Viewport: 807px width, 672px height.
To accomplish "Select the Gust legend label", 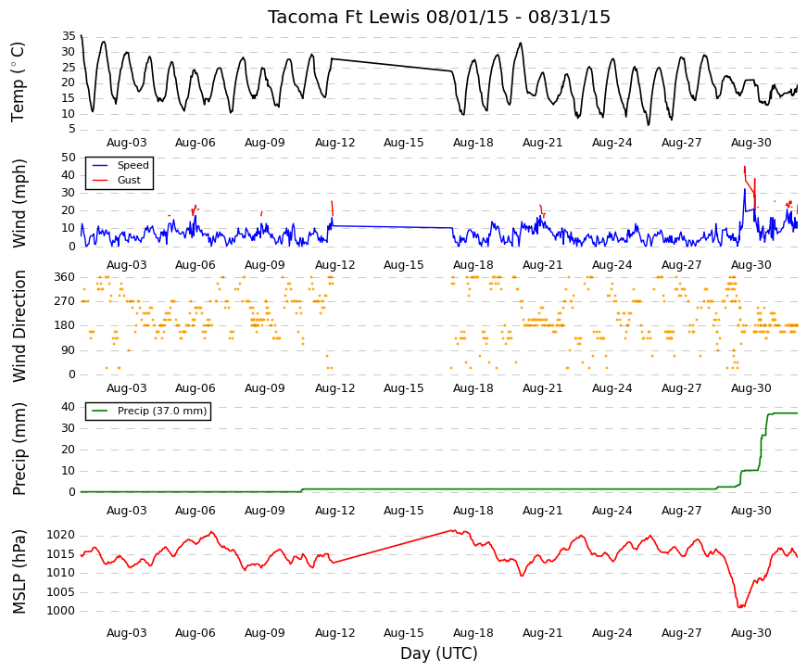I will (129, 180).
